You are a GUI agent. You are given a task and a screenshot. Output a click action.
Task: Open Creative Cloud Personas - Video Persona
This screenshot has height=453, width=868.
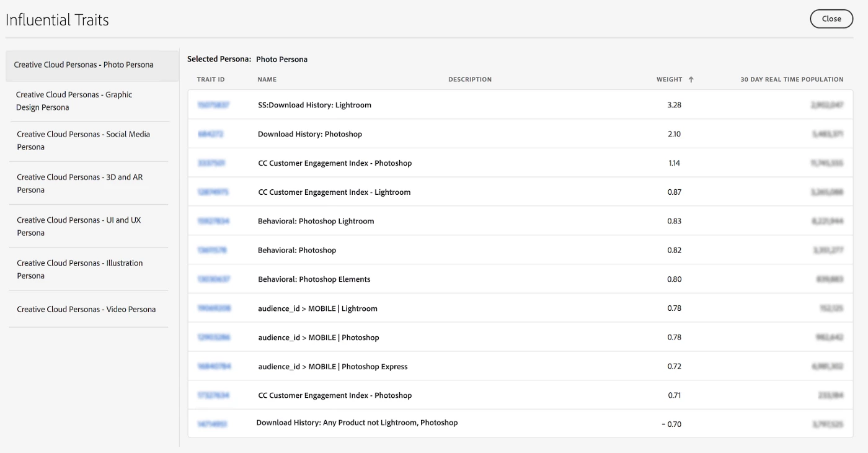89,309
